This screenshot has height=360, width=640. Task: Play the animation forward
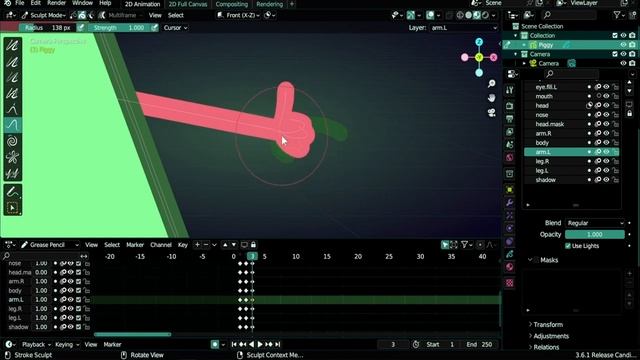point(260,344)
